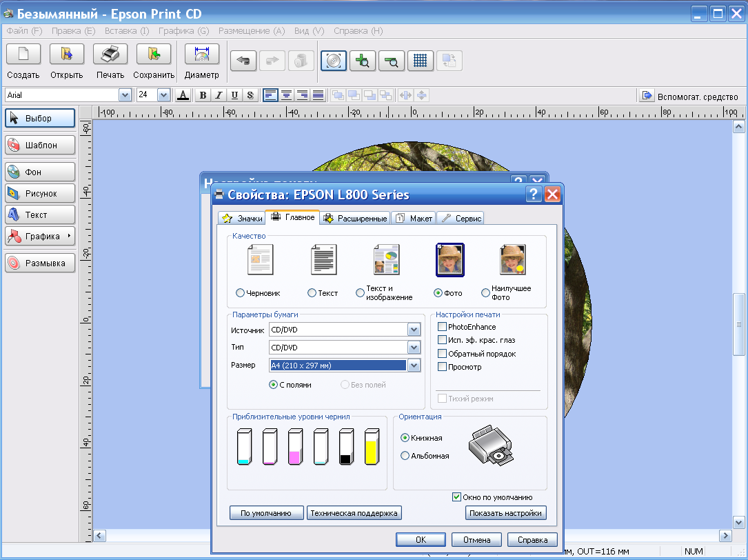Viewport: 748px width, 560px height.
Task: Open the Фон (Background) tool
Action: [x=40, y=172]
